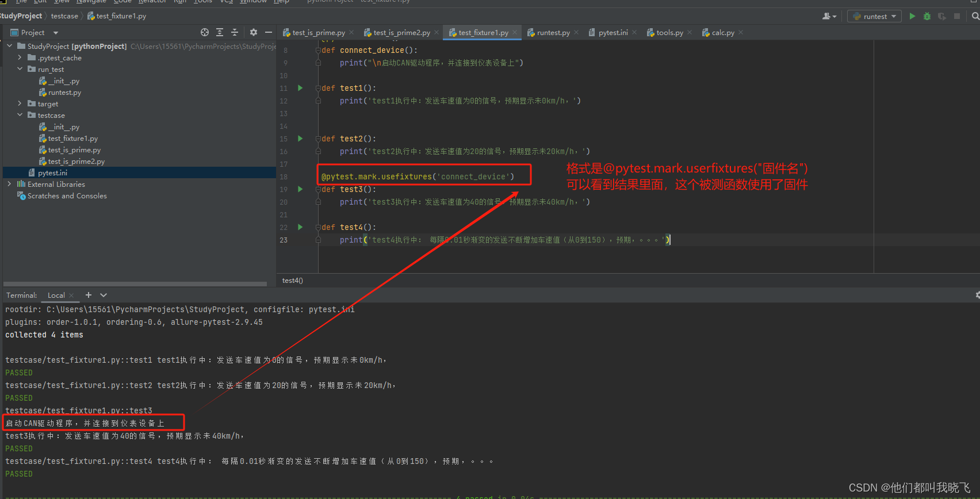Select pytest.ini in the project tree
Screen dimensions: 980x499
(52, 173)
